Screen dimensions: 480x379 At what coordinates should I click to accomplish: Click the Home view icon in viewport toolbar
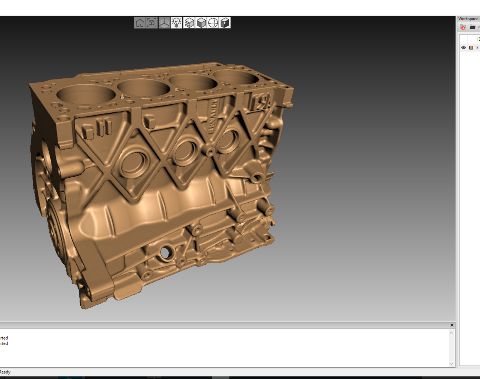pos(140,23)
